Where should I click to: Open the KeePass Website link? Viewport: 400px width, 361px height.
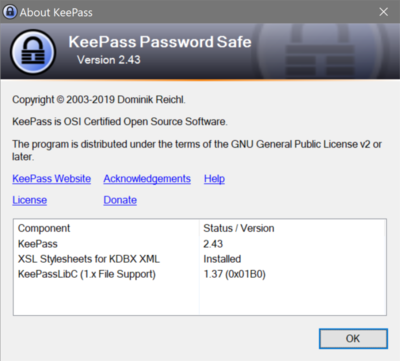[52, 179]
